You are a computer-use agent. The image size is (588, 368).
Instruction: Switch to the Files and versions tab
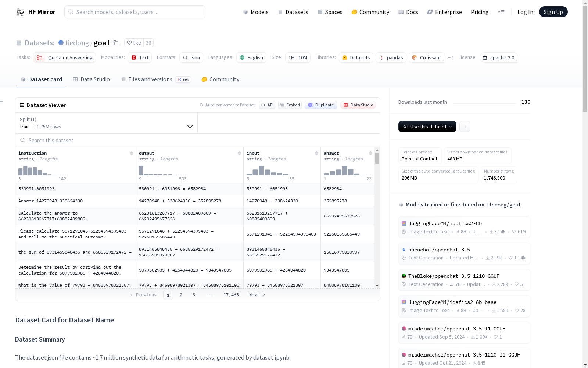(150, 79)
